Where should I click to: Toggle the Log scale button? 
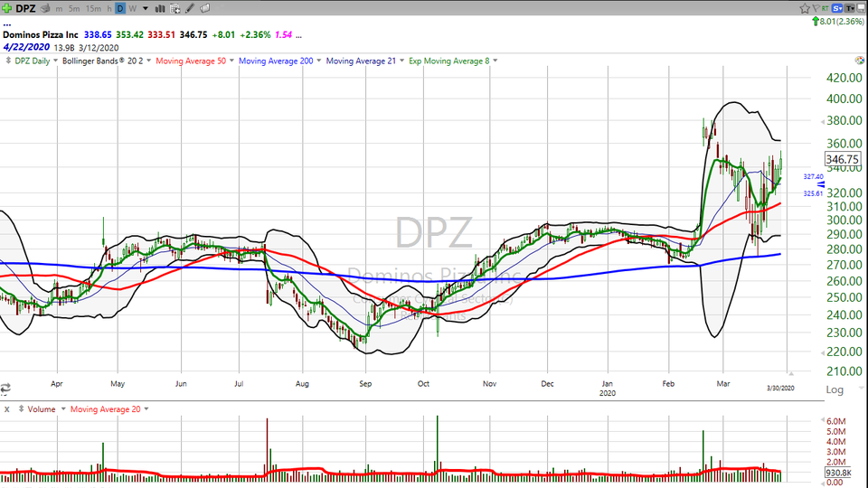pos(835,389)
